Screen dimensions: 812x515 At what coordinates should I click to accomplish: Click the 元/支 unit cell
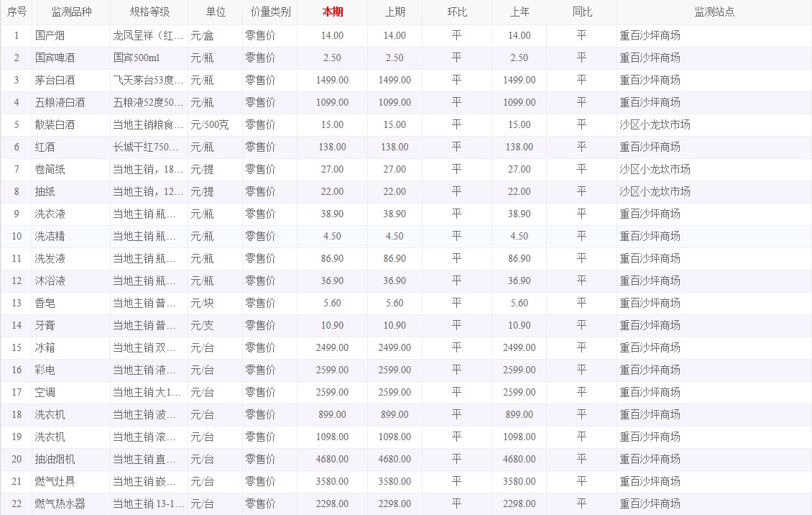(x=202, y=325)
